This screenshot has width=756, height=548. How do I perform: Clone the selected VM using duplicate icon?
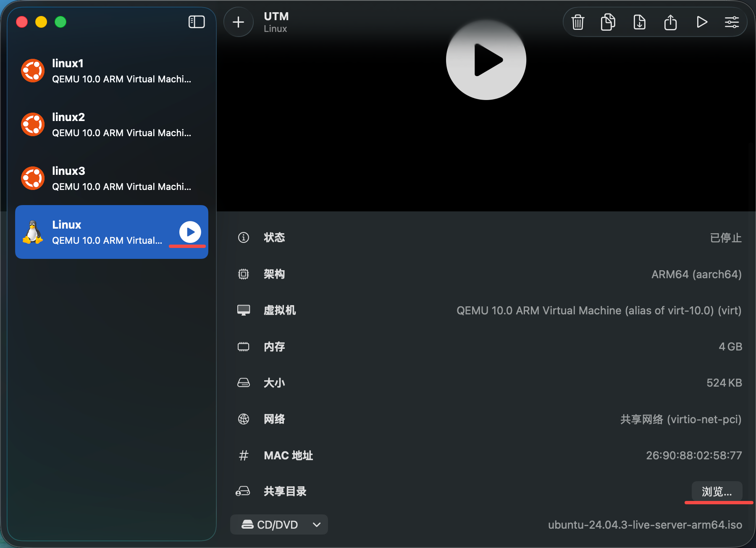(608, 22)
